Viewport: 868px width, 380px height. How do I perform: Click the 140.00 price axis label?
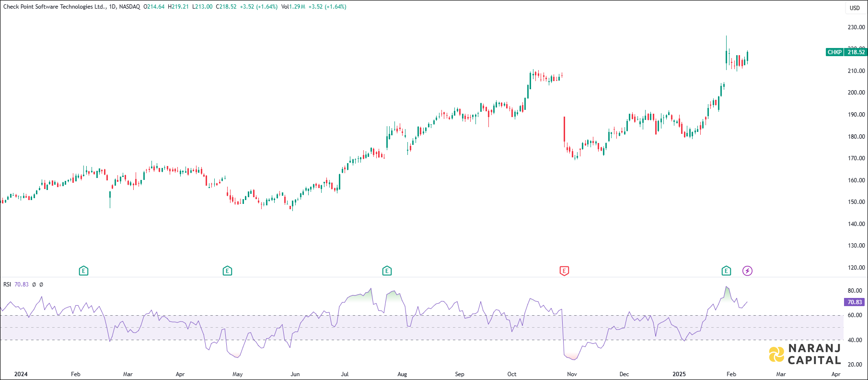click(856, 224)
